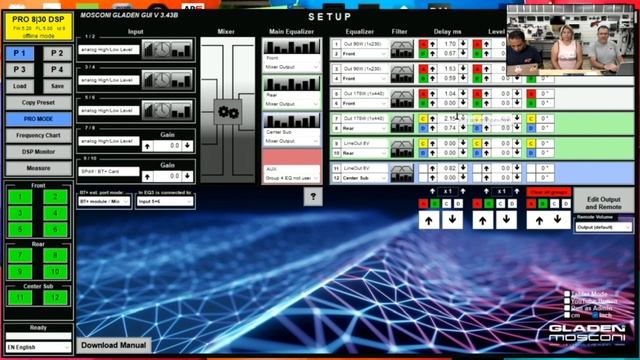Click the large level group up arrow

coord(482,220)
